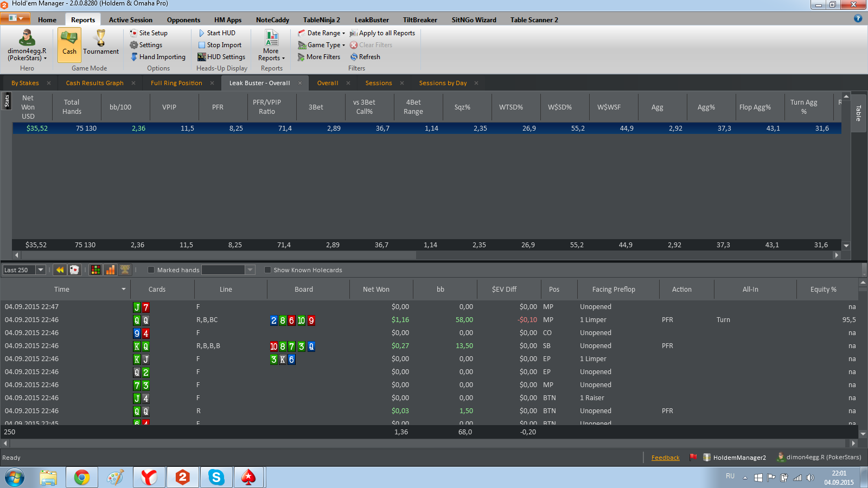Select the hand row with Q Q and board 2 8 6 10 9
This screenshot has height=488, width=868.
click(429, 320)
